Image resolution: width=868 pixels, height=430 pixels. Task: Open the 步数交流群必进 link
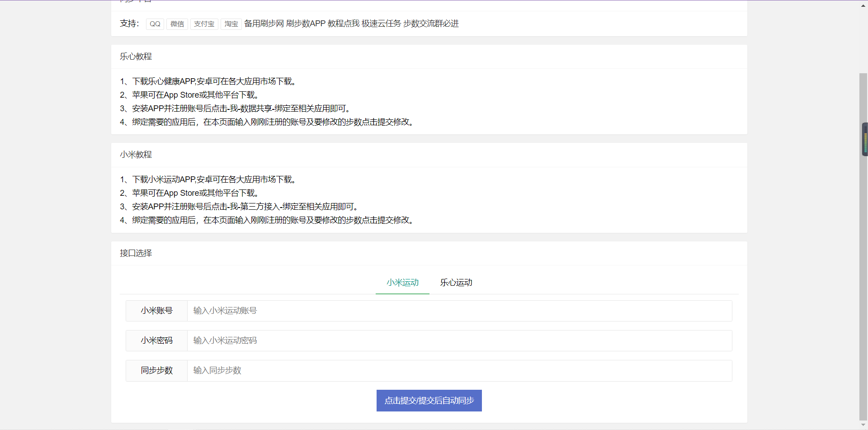[x=431, y=24]
